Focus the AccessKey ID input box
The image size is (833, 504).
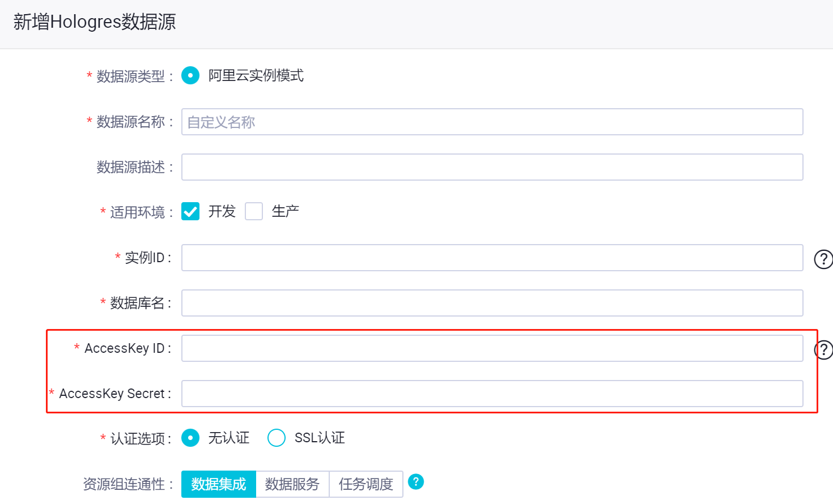(492, 348)
